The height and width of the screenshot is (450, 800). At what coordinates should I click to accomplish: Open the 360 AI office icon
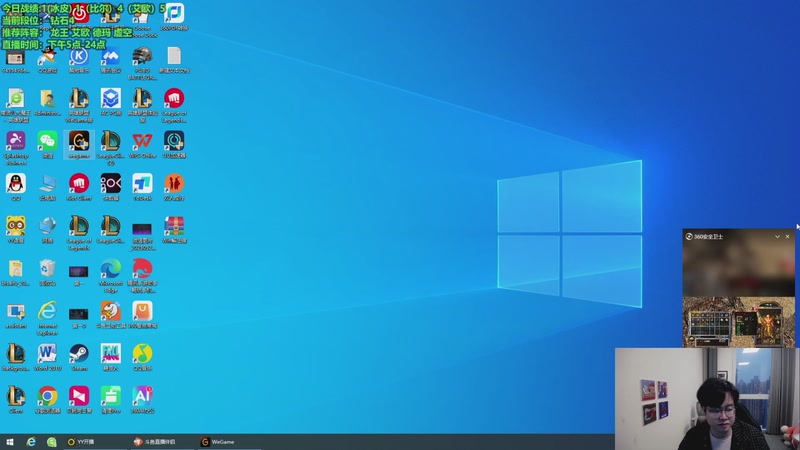(142, 396)
